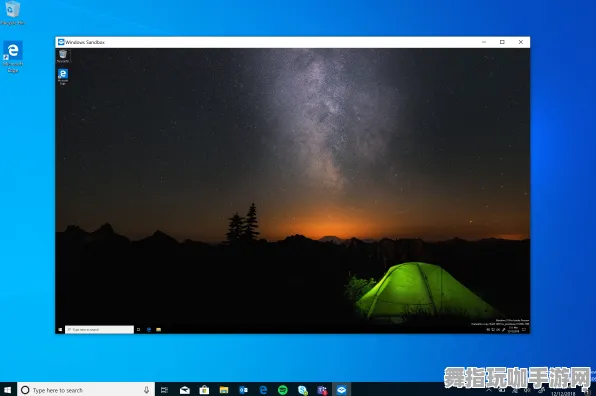Screen dimensions: 596x396
Task: Open Microsoft Teams from host taskbar
Action: 322,390
